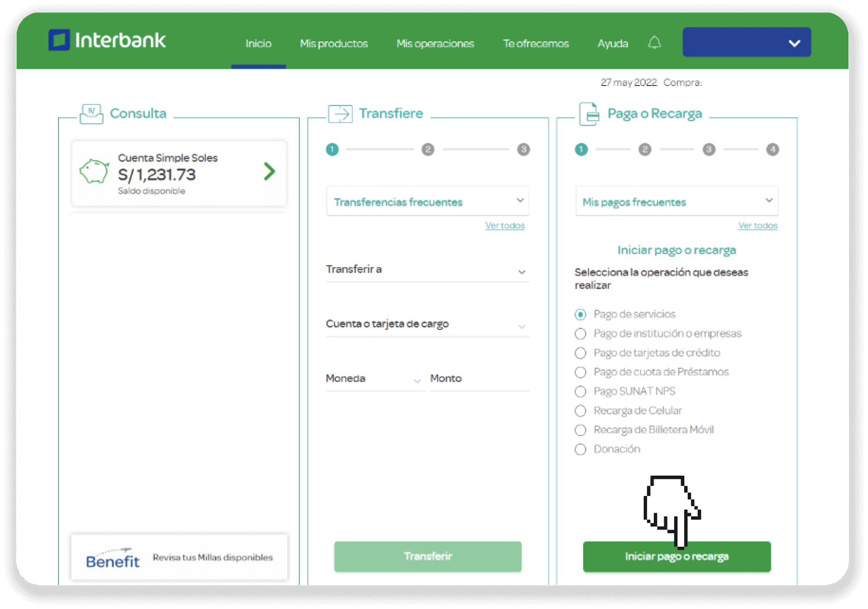This screenshot has height=609, width=868.
Task: Click the Iniciar pago o recarga button
Action: pos(676,556)
